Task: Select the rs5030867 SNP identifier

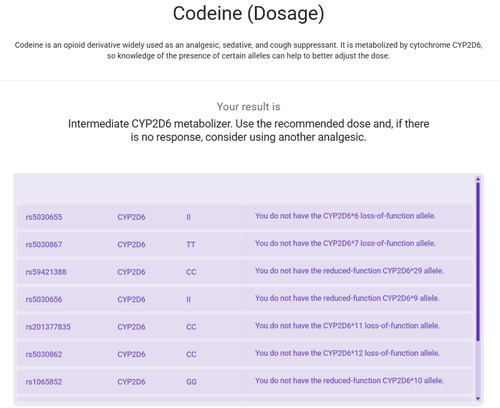Action: click(44, 244)
